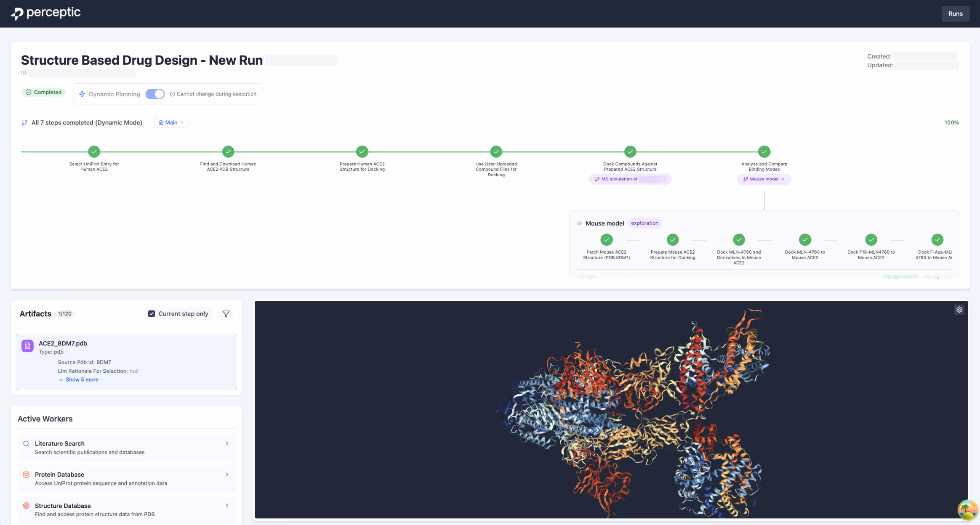
Task: Click the Structure Database target icon
Action: pos(26,506)
